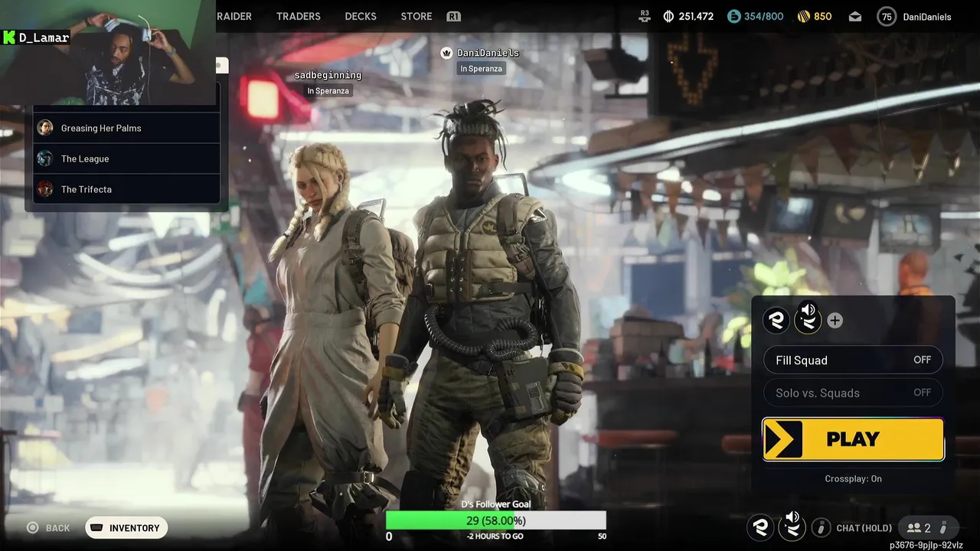Screen dimensions: 980x551
Task: Click the blue token icon beside 354/800
Action: pyautogui.click(x=734, y=16)
